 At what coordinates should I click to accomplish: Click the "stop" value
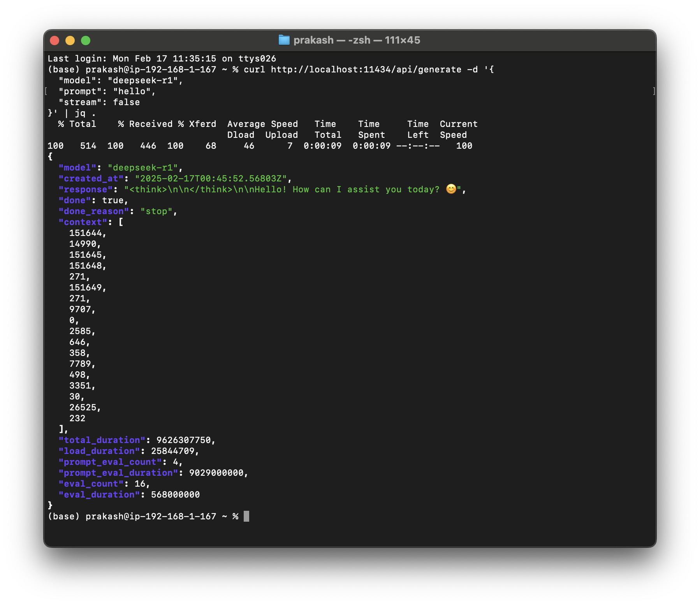click(x=156, y=211)
